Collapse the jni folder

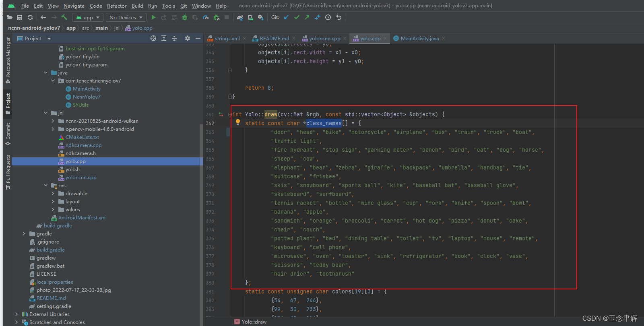(x=45, y=113)
